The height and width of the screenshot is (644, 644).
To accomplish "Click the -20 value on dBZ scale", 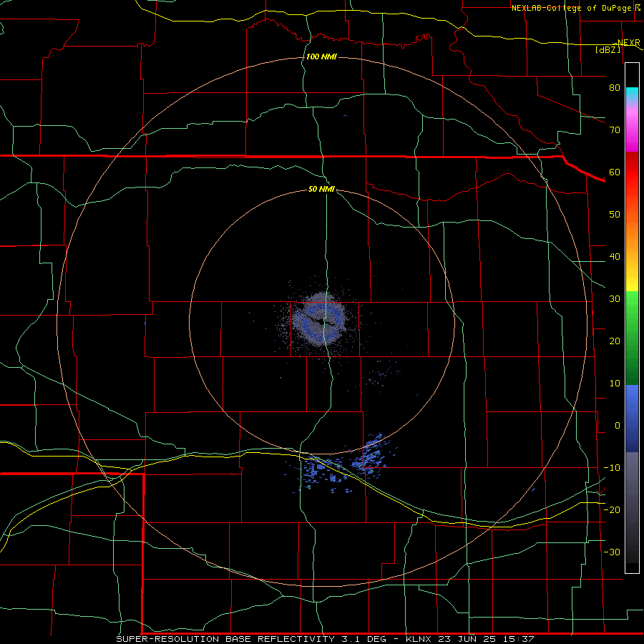I will pyautogui.click(x=612, y=510).
